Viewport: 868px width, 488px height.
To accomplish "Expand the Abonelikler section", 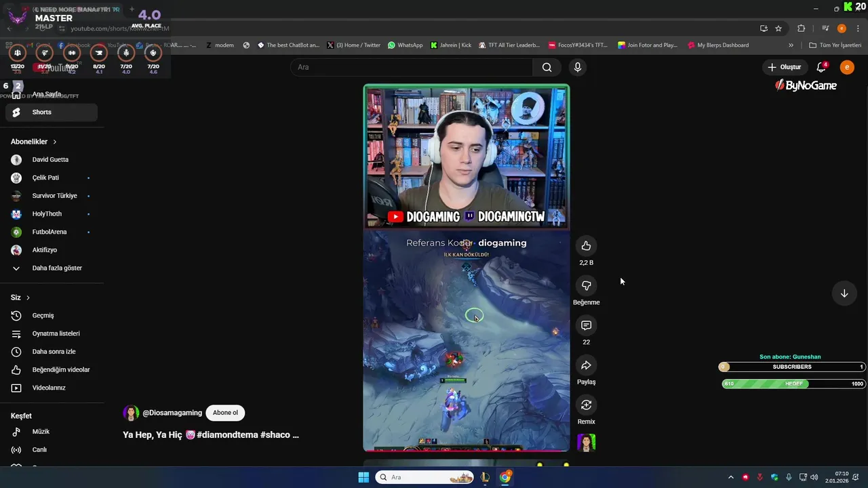I will click(x=34, y=142).
